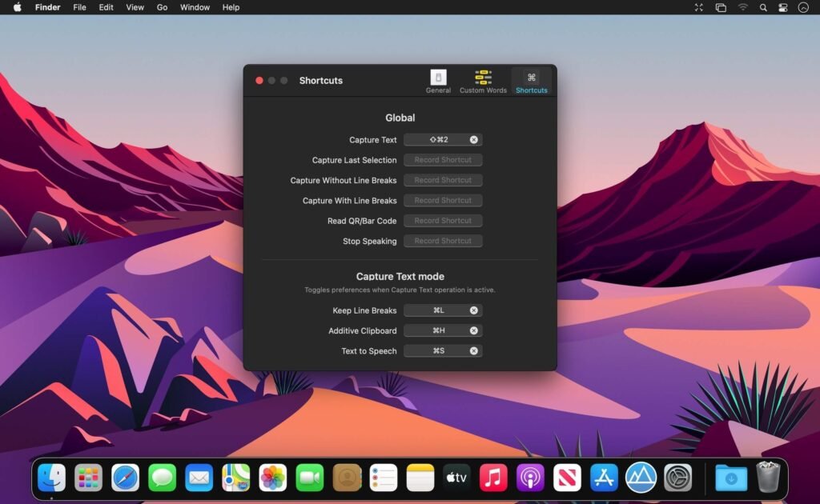Record shortcut for Capture Without Line Breaks

(x=442, y=180)
